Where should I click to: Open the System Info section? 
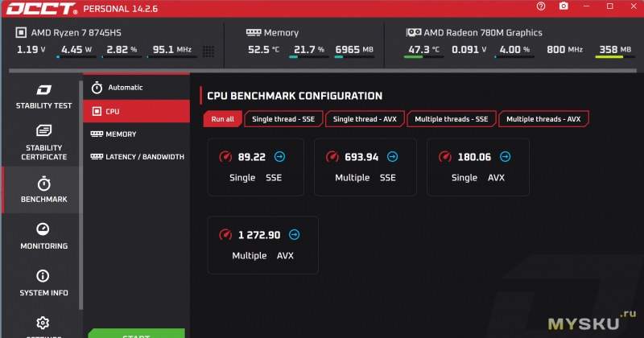coord(43,283)
